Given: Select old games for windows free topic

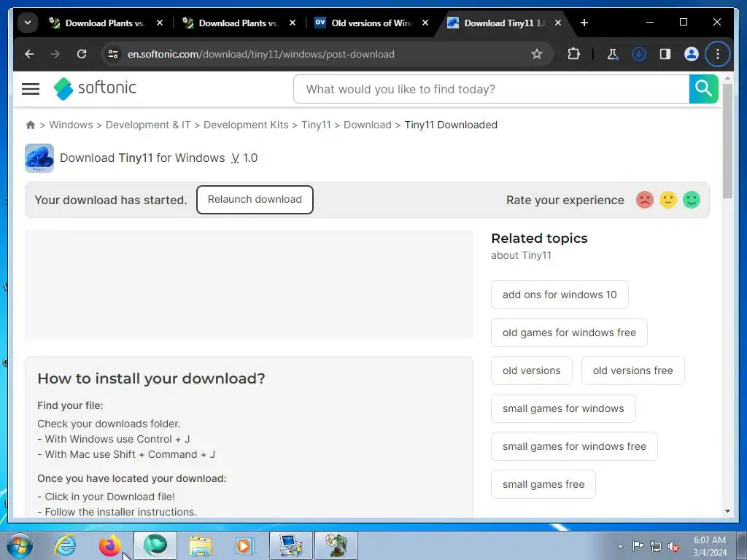Looking at the screenshot, I should tap(569, 332).
